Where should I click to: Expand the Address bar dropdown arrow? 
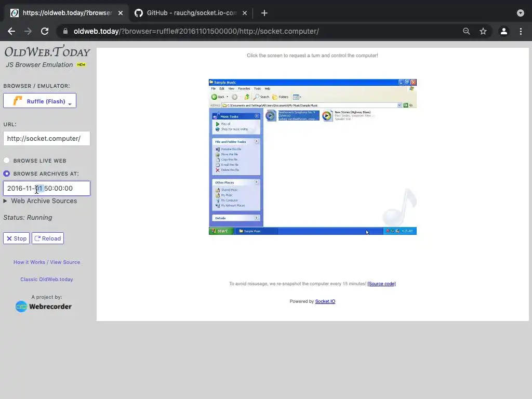(x=400, y=105)
